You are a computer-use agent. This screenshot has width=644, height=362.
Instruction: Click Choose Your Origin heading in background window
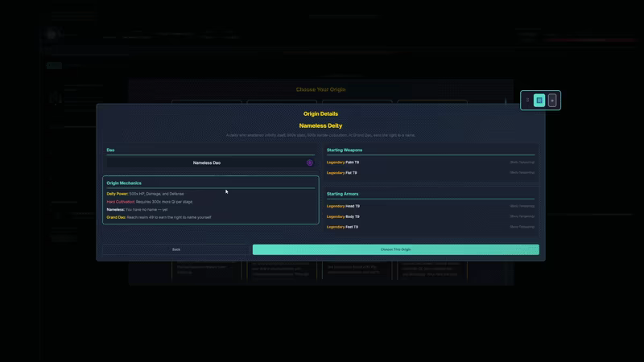point(320,89)
